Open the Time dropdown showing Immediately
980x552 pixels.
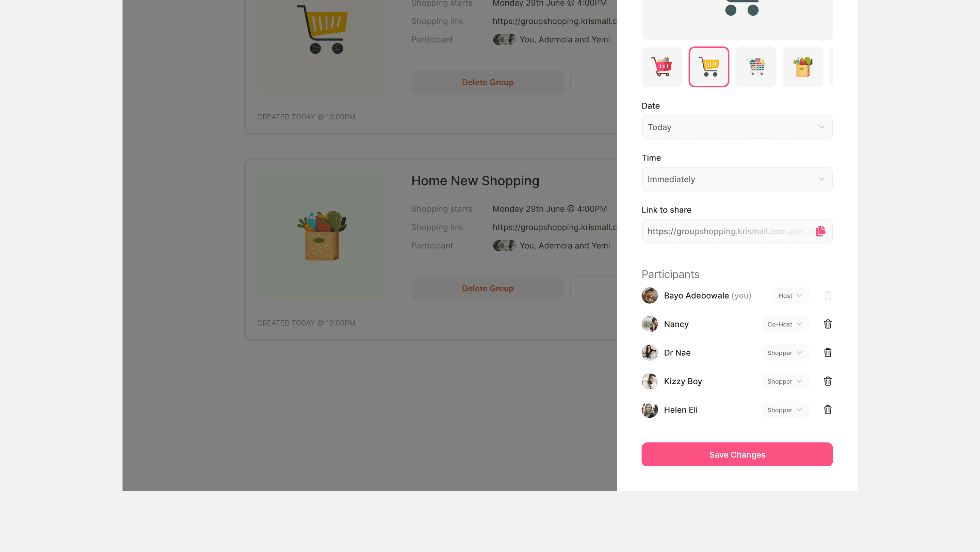tap(737, 179)
